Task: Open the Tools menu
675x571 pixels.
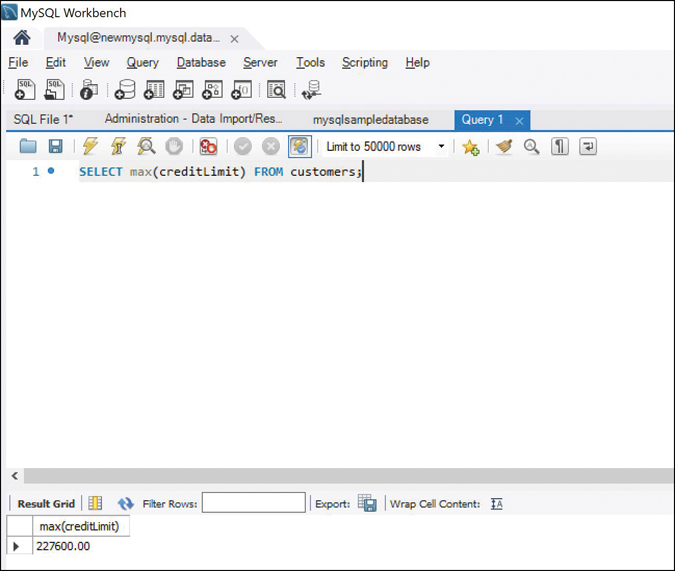Action: click(x=310, y=62)
